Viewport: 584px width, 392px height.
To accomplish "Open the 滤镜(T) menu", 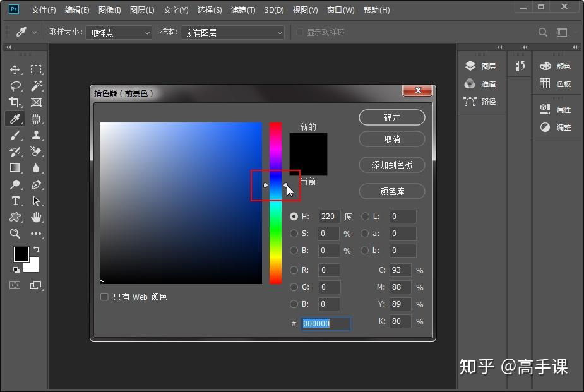I will click(x=243, y=10).
